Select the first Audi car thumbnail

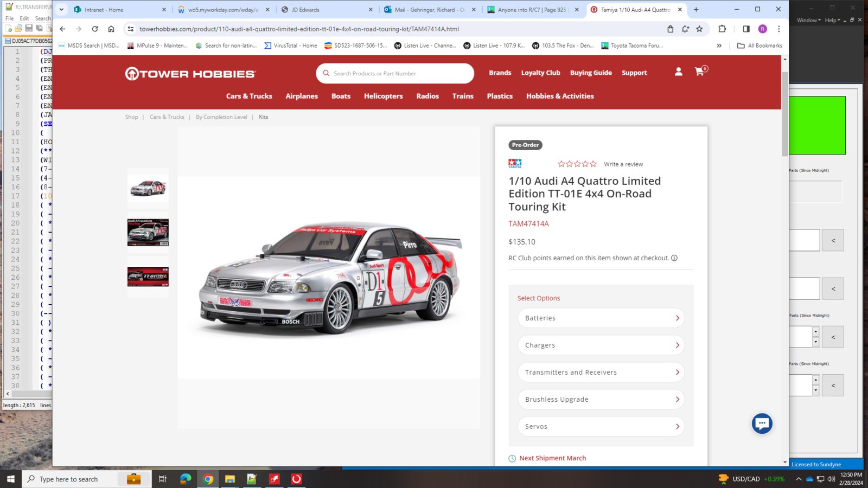pos(148,188)
